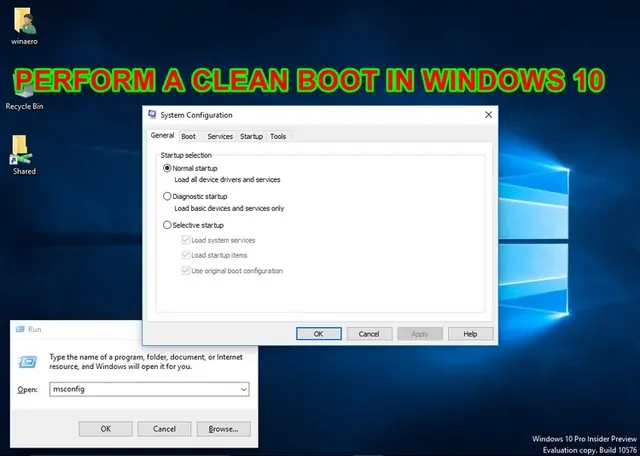The width and height of the screenshot is (640, 456).
Task: Click the 'Load basic devices and services only' text
Action: point(229,208)
